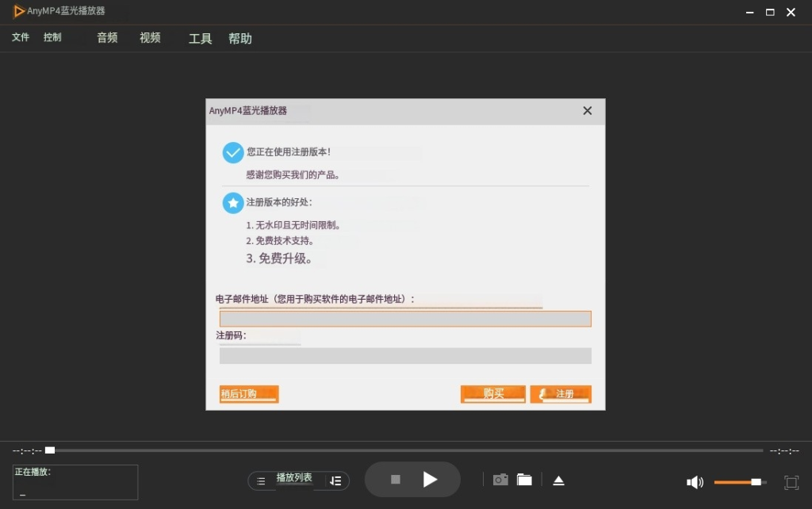Eject the disc with the eject icon
The image size is (812, 509).
pyautogui.click(x=558, y=480)
